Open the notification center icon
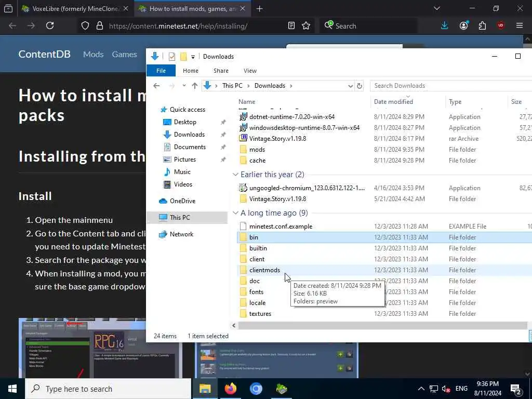The width and height of the screenshot is (532, 399). tap(516, 389)
